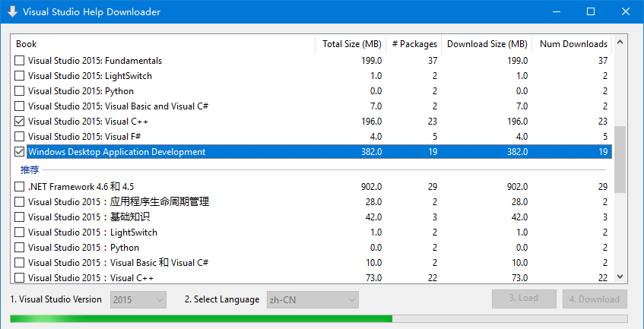The width and height of the screenshot is (644, 329).
Task: Check Visual Studio 2015: Fundamentals
Action: click(19, 61)
